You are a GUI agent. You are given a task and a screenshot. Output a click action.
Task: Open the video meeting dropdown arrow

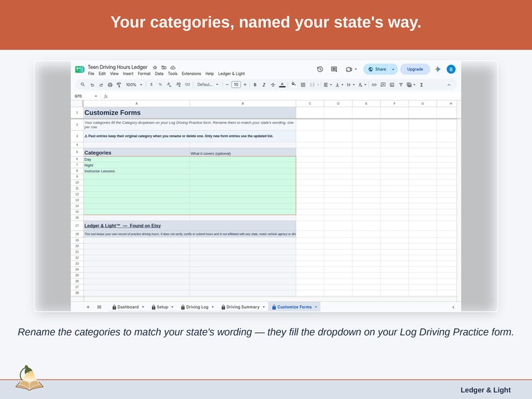coord(356,69)
